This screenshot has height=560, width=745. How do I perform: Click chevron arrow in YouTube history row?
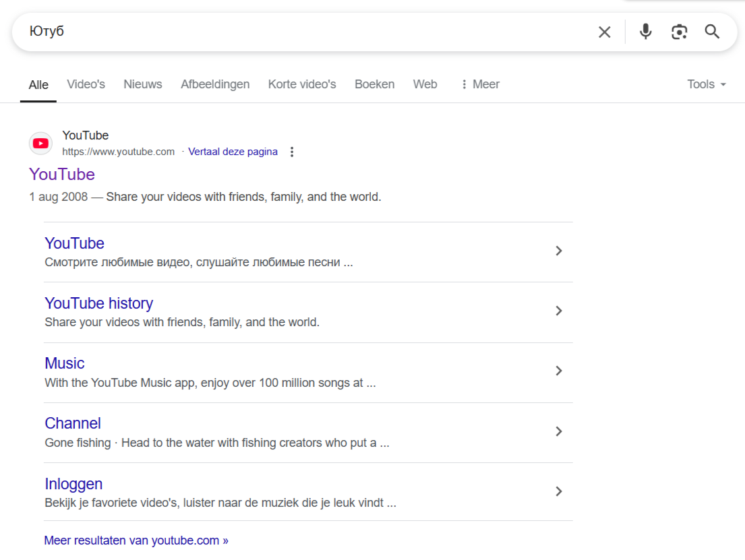point(559,311)
